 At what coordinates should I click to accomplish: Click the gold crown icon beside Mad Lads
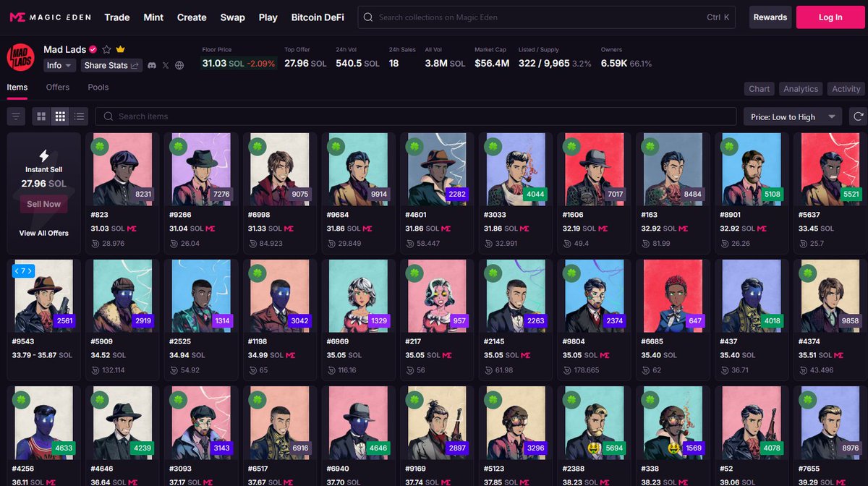120,49
